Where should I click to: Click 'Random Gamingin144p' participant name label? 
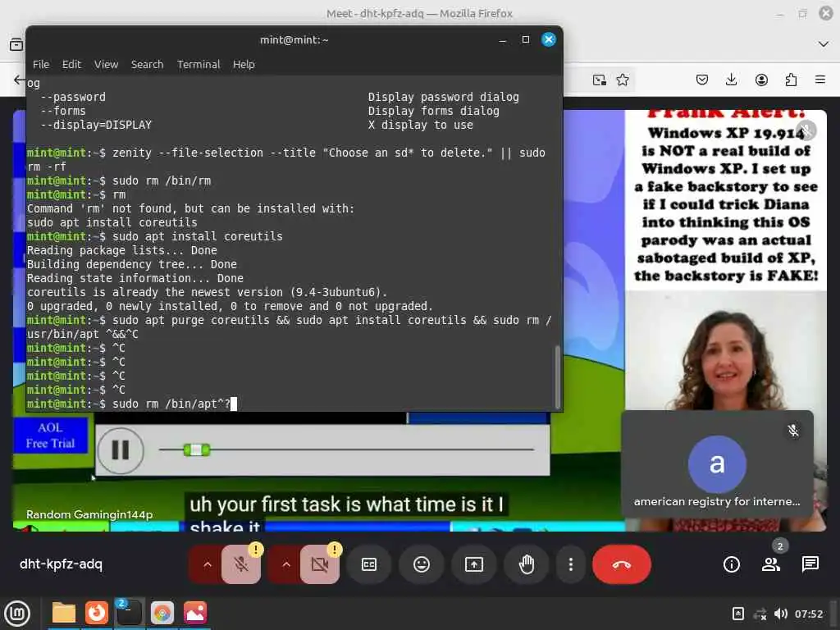[89, 515]
